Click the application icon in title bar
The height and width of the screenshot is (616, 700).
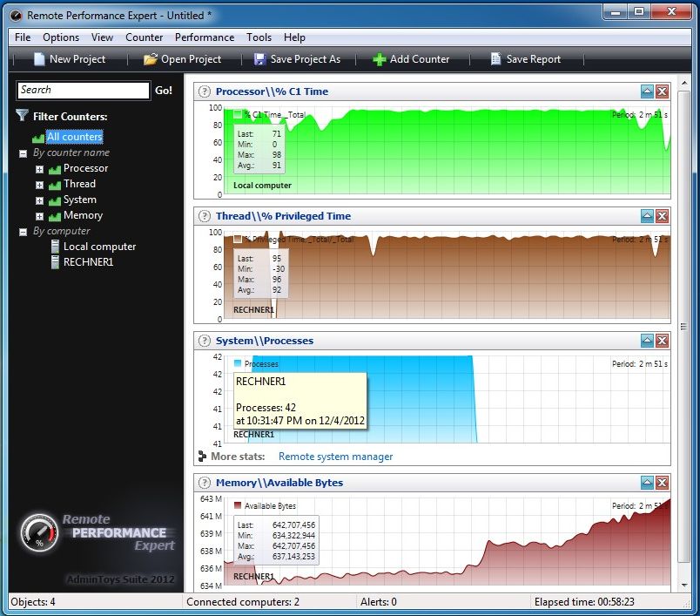[x=16, y=16]
